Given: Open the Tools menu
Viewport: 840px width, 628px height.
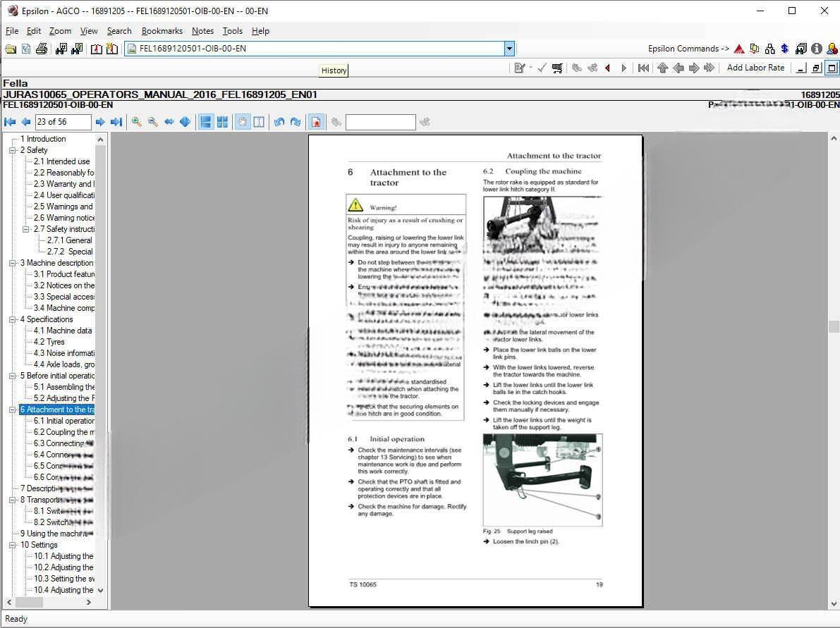Looking at the screenshot, I should [232, 31].
